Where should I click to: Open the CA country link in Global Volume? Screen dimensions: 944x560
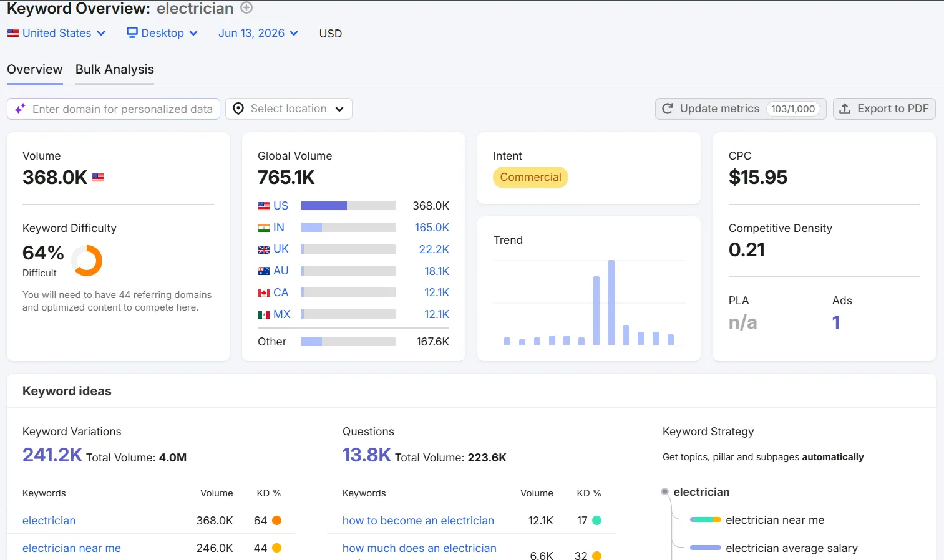pos(281,292)
